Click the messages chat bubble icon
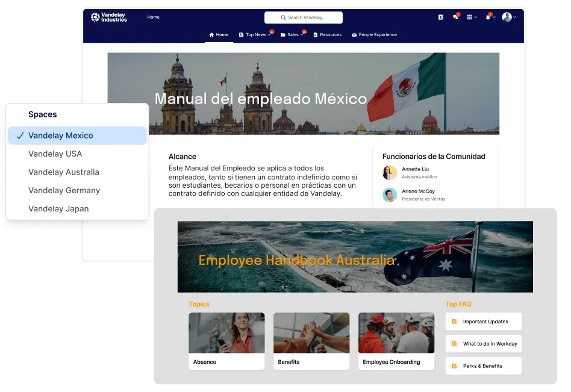This screenshot has height=392, width=571. 456,17
